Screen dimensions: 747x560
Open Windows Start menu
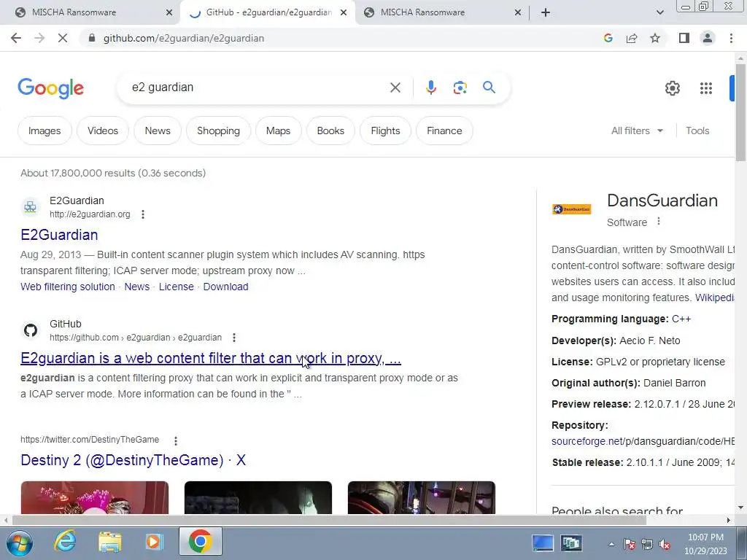pyautogui.click(x=20, y=542)
